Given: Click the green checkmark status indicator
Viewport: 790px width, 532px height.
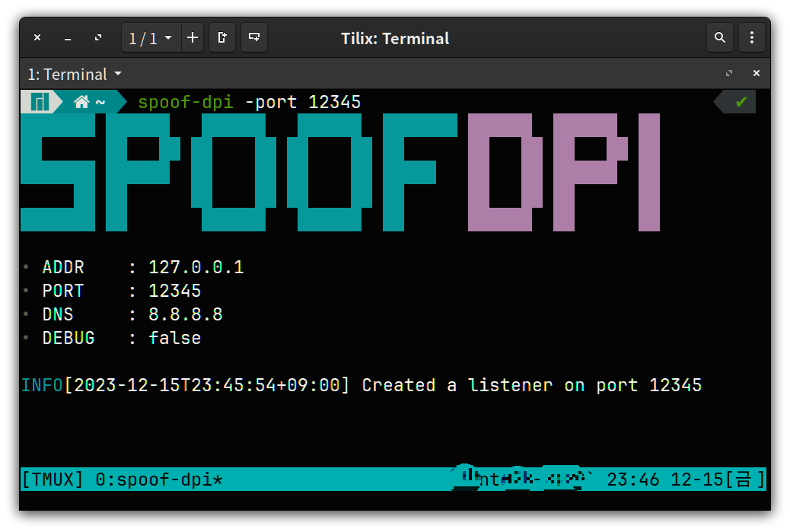Looking at the screenshot, I should pos(741,102).
